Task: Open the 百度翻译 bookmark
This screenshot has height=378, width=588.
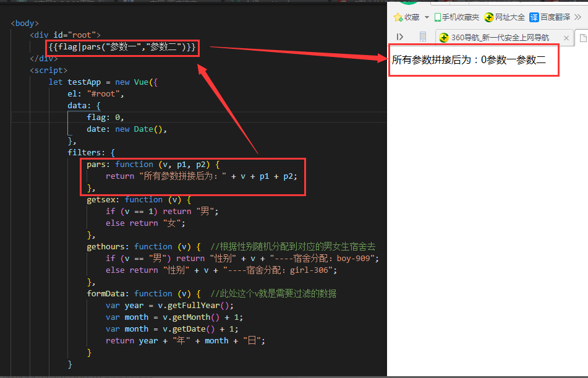Action: click(x=550, y=17)
